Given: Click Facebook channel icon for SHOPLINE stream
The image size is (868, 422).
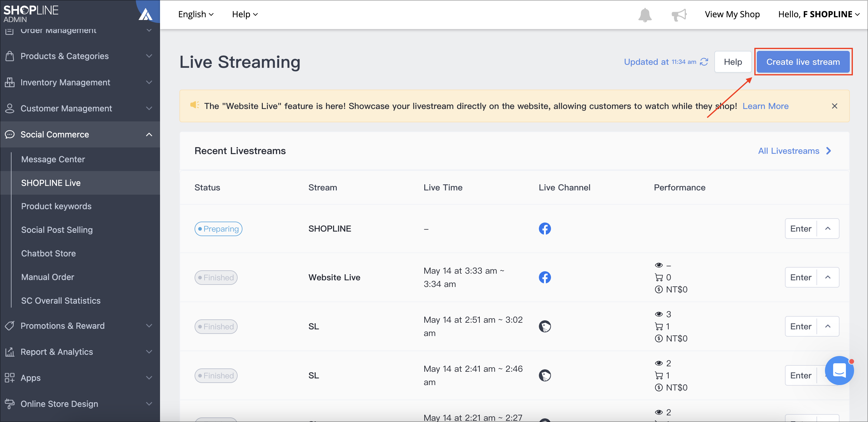Looking at the screenshot, I should pos(545,229).
